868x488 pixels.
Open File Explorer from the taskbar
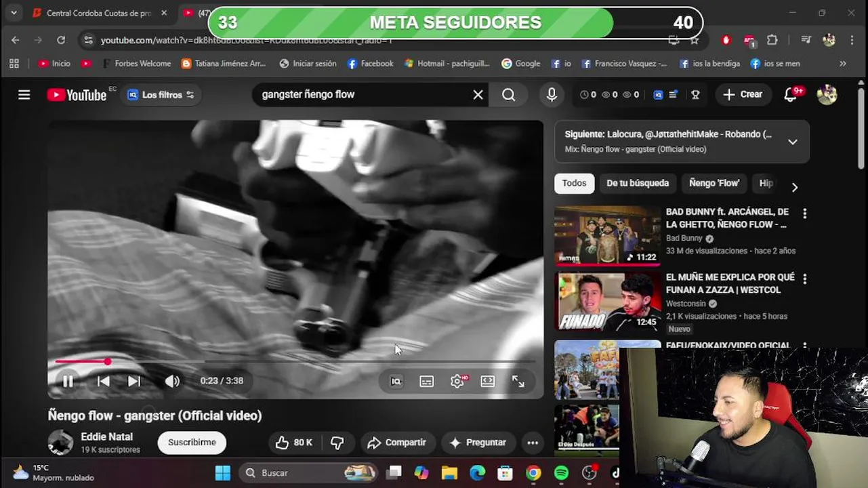tap(449, 473)
